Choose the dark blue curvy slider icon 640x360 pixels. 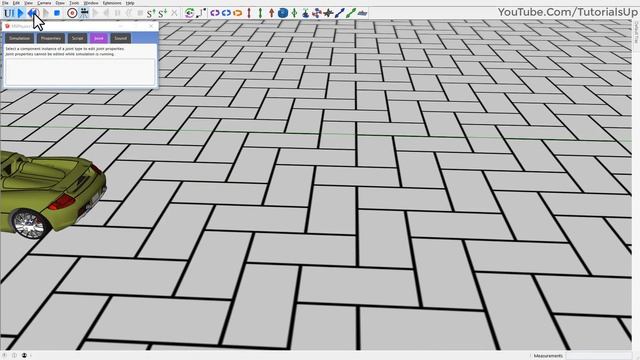click(340, 13)
